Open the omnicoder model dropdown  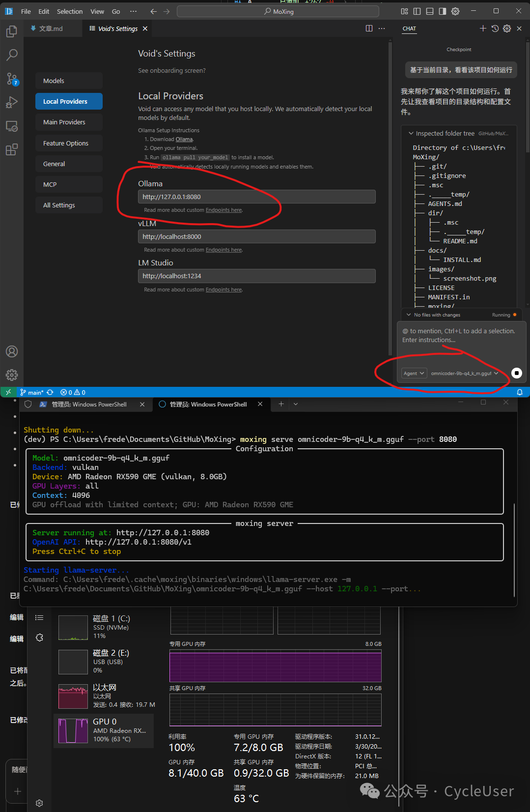[465, 373]
